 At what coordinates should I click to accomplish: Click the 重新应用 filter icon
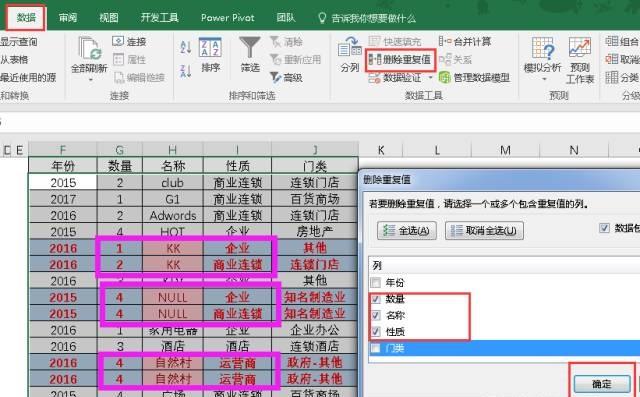(276, 60)
